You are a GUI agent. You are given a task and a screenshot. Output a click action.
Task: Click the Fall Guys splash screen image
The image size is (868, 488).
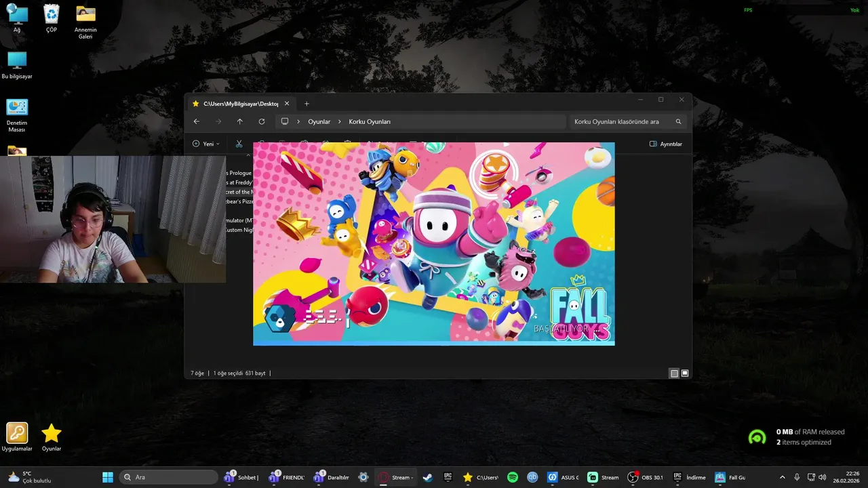tap(434, 243)
